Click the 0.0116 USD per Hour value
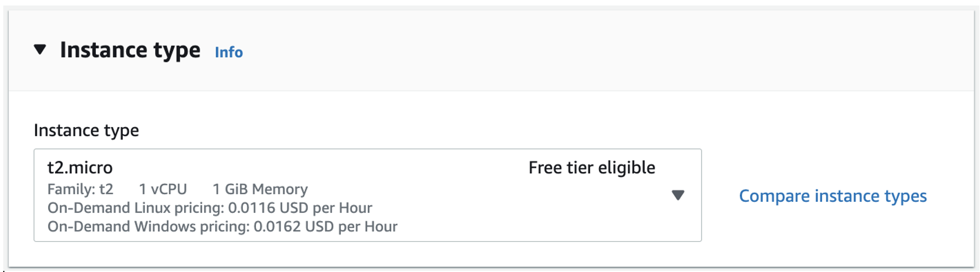This screenshot has height=272, width=980. coord(300,208)
